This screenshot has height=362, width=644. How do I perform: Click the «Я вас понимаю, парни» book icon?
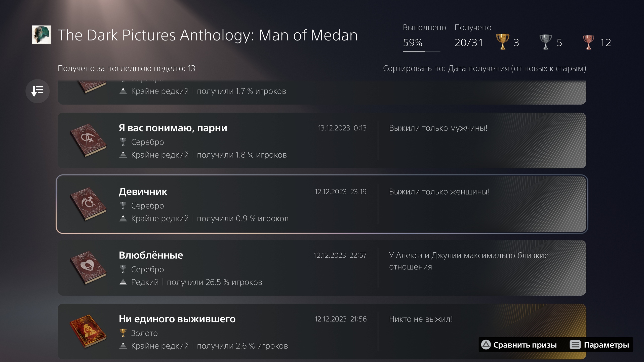[x=88, y=140]
